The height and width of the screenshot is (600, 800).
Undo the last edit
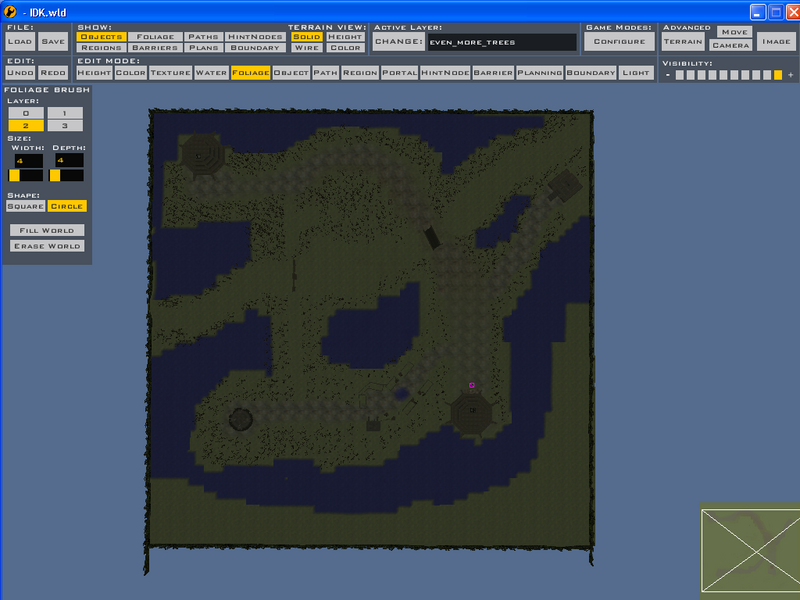pos(20,72)
